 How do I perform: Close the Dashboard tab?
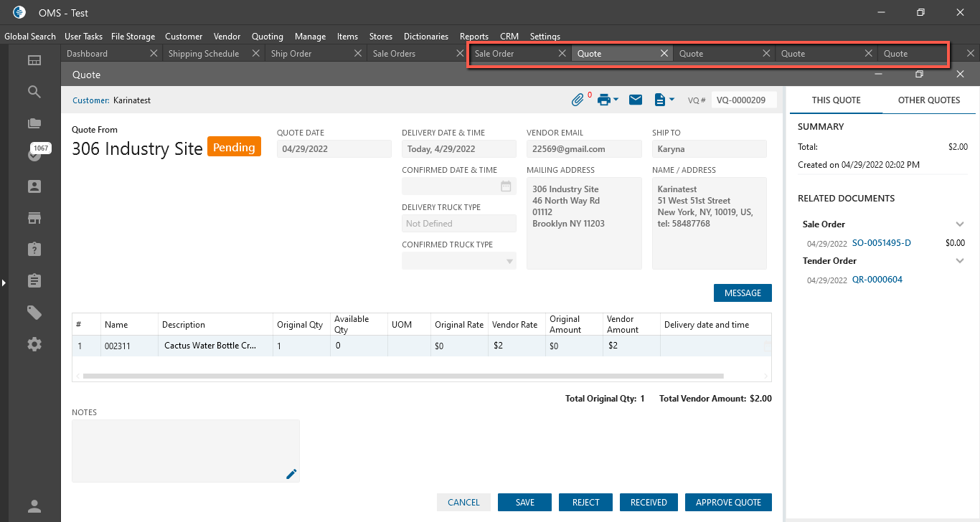click(154, 53)
